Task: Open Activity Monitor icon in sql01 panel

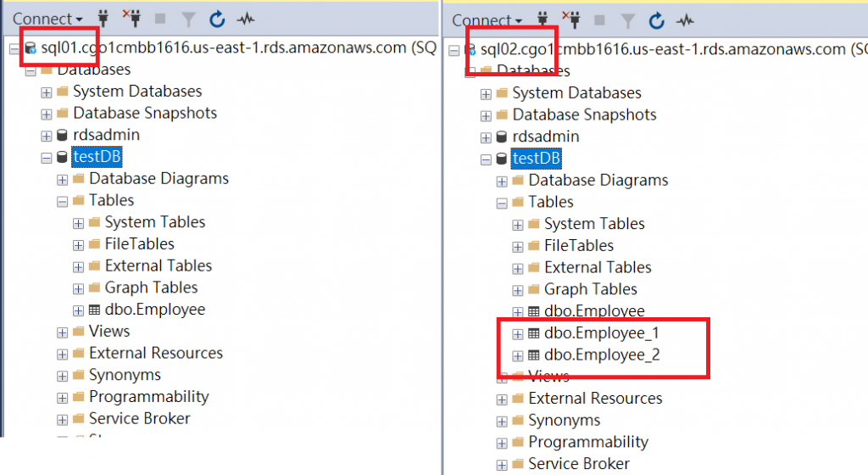Action: click(246, 20)
